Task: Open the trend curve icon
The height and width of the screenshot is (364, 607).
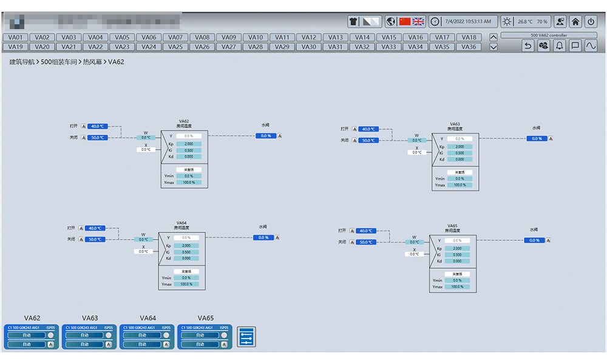Action: point(591,45)
